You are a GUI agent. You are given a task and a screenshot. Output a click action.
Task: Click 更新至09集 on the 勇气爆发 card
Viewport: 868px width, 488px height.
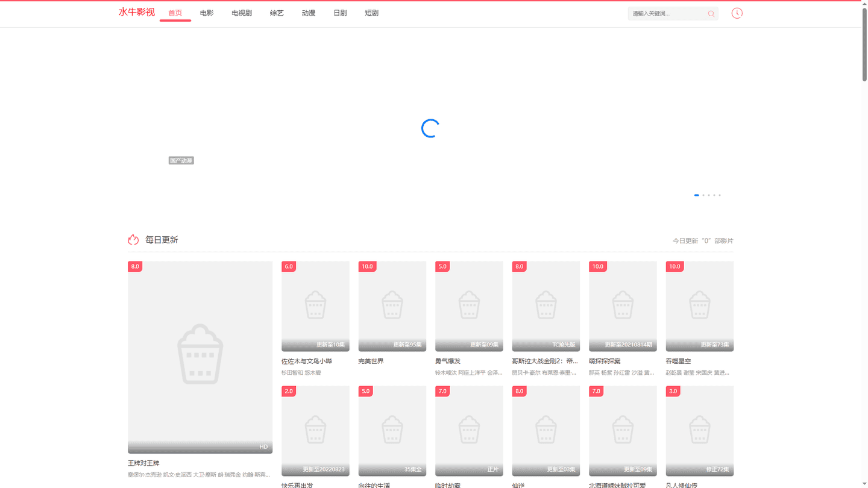pos(485,345)
